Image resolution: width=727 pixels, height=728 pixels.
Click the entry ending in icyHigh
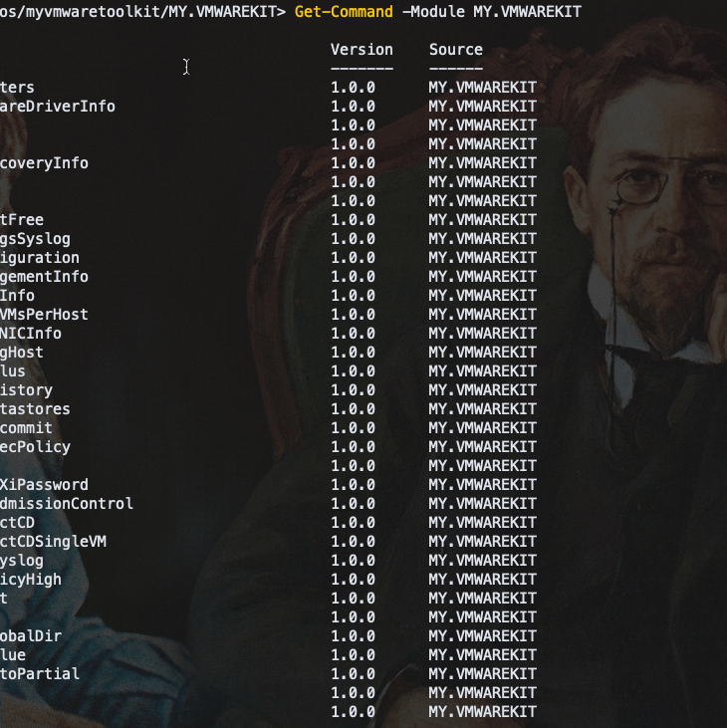point(31,579)
